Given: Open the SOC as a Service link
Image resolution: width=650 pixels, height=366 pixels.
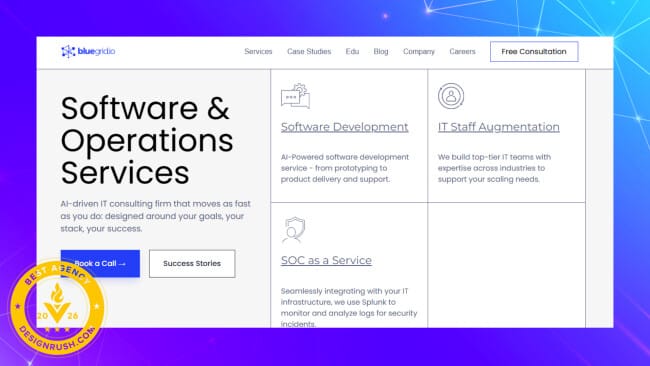Looking at the screenshot, I should click(326, 260).
